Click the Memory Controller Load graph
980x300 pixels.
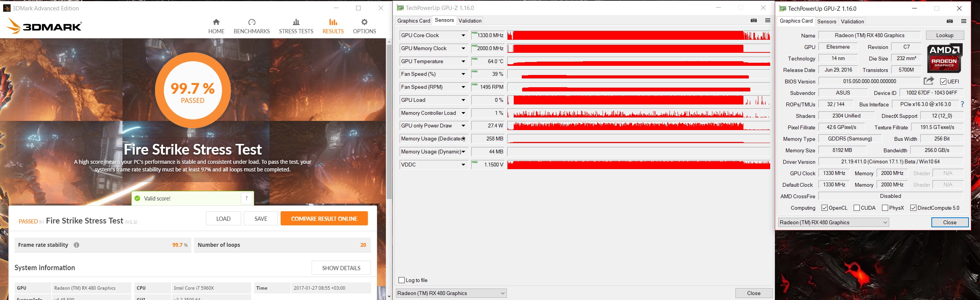point(639,113)
